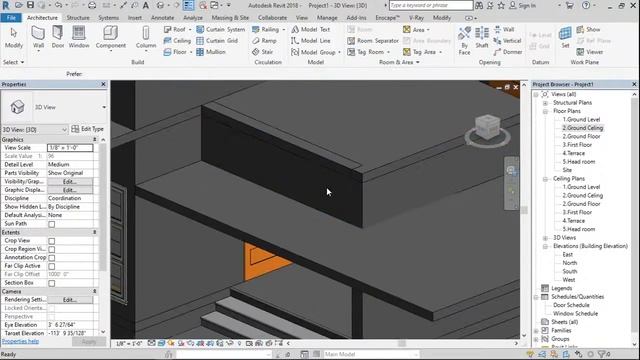Click the Tag Room tool
The width and height of the screenshot is (640, 360).
coord(368,52)
